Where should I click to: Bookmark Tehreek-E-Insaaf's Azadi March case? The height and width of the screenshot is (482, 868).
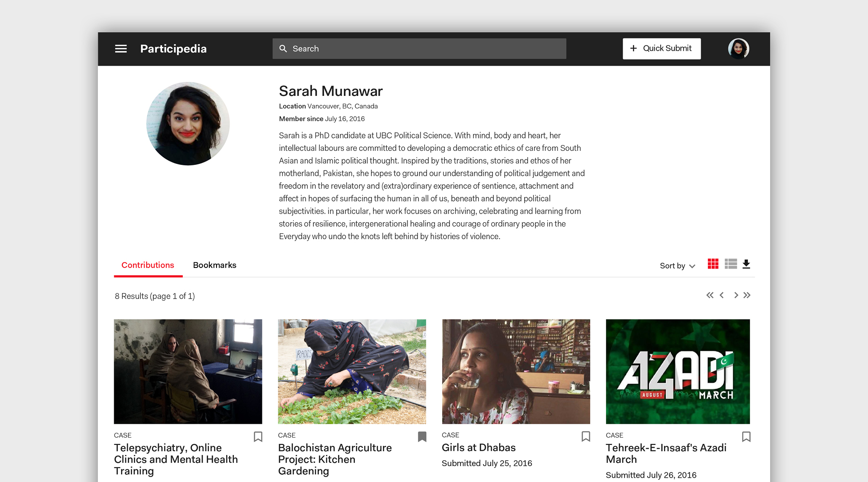tap(746, 437)
